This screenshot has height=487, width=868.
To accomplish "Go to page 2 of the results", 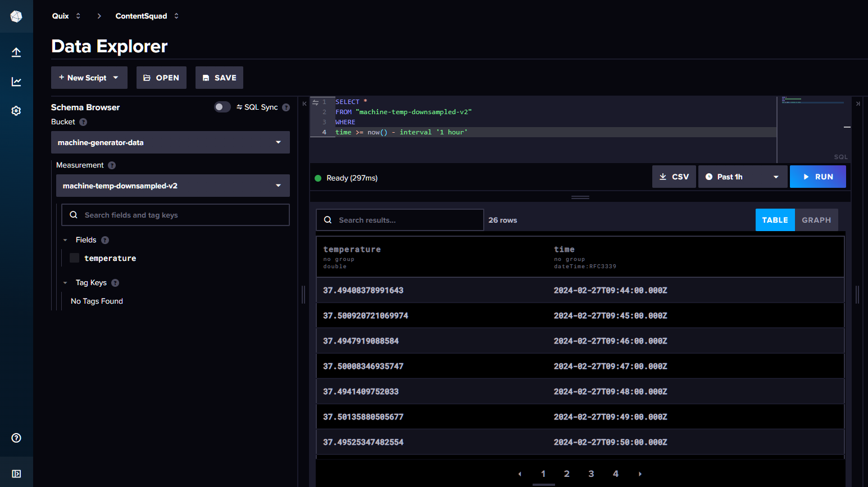I will tap(566, 474).
